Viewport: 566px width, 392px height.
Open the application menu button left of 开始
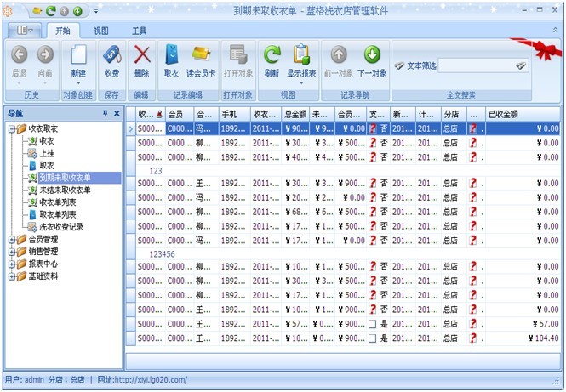[x=25, y=31]
